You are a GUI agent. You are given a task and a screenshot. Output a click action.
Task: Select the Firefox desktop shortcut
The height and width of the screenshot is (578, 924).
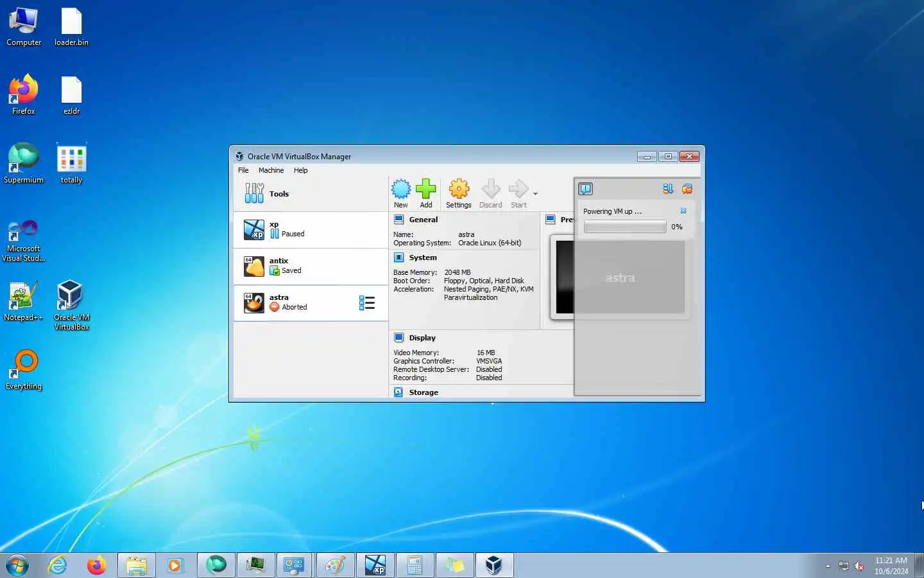[x=24, y=95]
